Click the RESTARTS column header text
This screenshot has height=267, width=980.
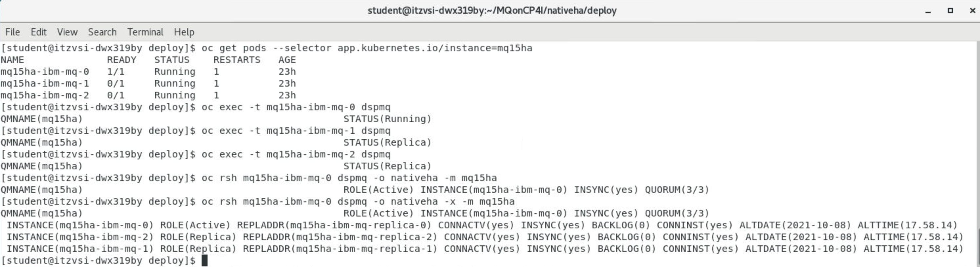[x=237, y=60]
